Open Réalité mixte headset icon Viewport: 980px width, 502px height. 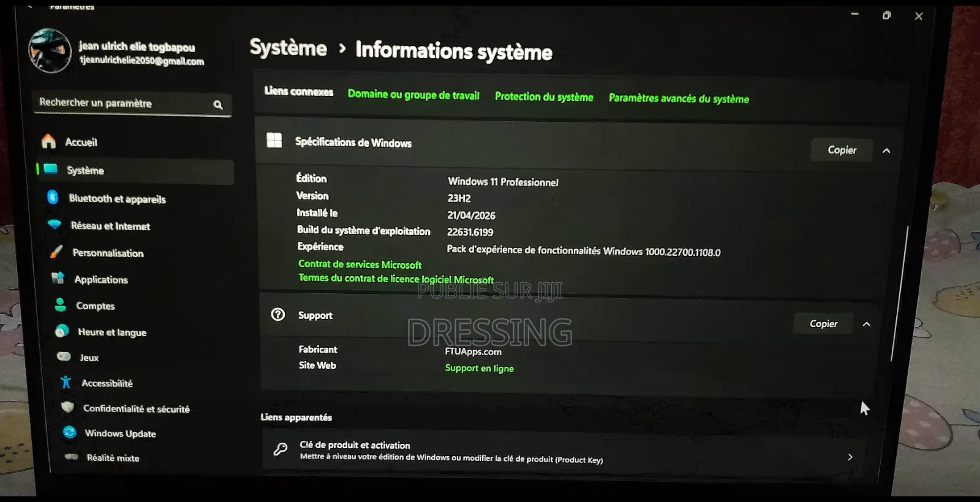72,457
